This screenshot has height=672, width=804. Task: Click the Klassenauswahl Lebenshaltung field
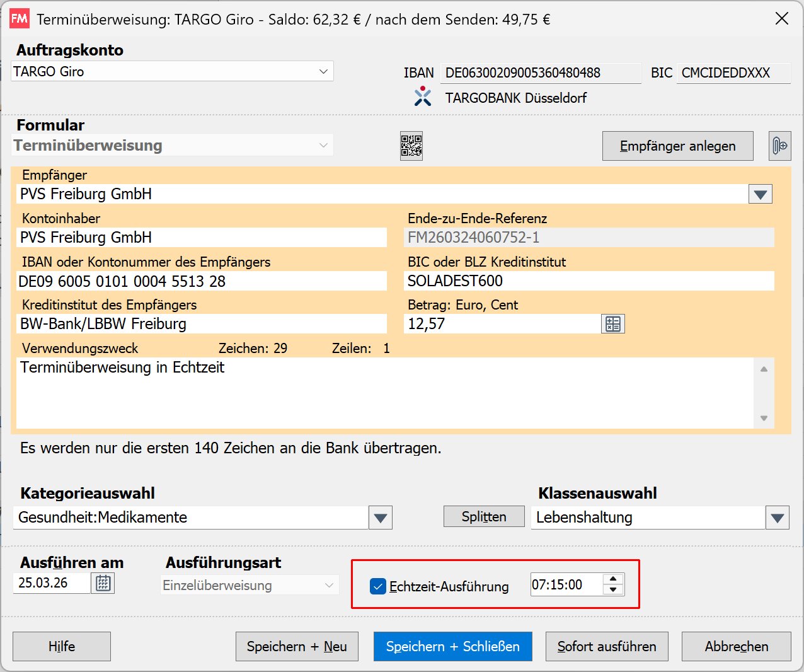pos(648,518)
